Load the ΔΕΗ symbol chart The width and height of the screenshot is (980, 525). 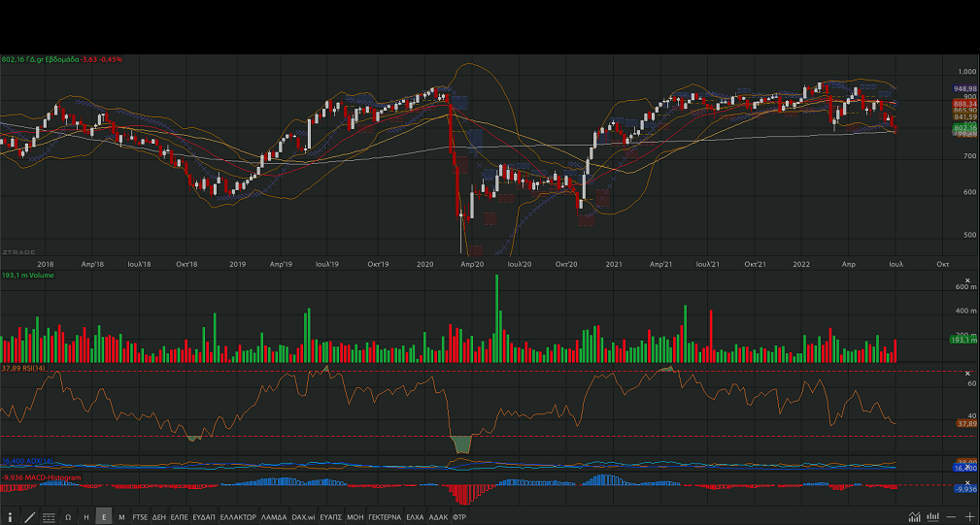158,517
